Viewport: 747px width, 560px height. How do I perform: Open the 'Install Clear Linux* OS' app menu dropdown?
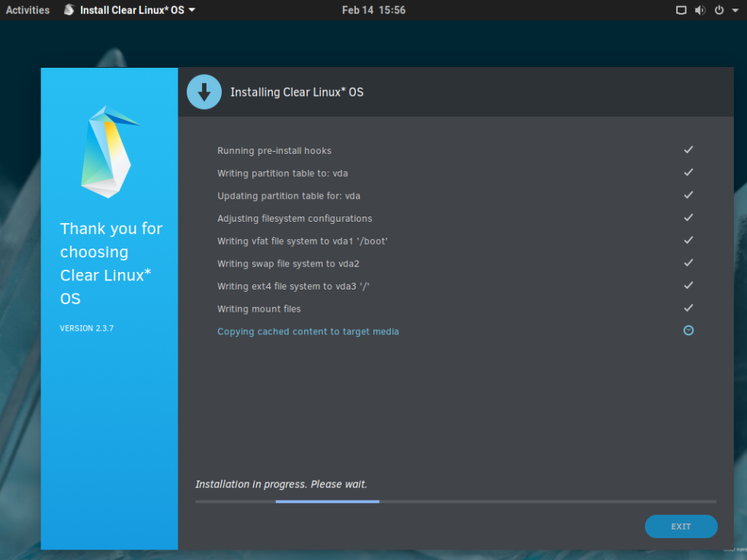[x=128, y=10]
